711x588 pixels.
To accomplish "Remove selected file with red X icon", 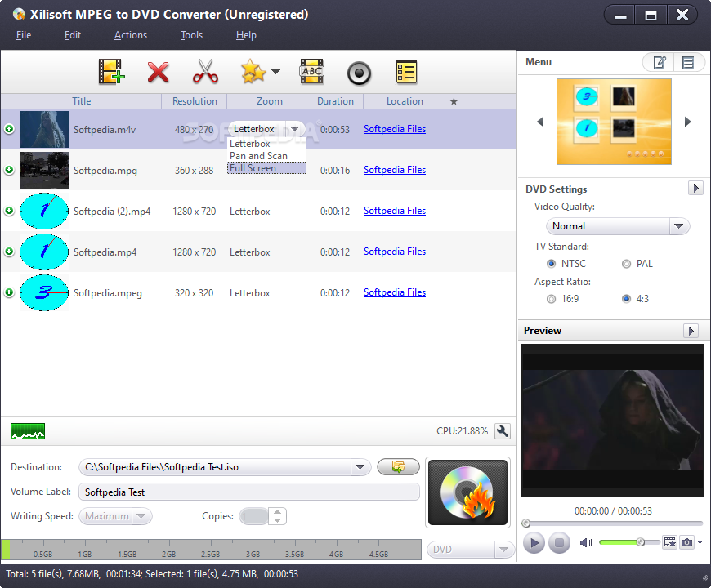I will pos(158,72).
